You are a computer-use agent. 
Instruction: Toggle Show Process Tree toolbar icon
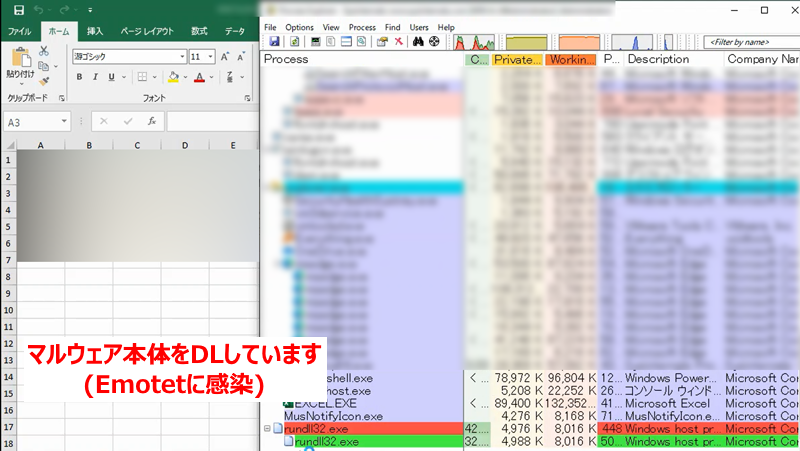(x=331, y=42)
